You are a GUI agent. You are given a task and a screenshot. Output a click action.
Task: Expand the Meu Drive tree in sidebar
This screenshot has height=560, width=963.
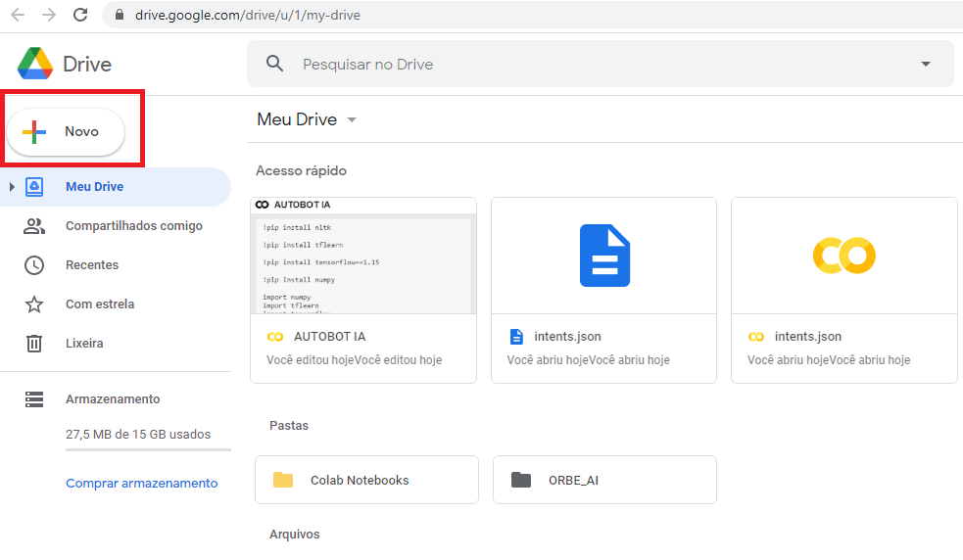click(12, 187)
